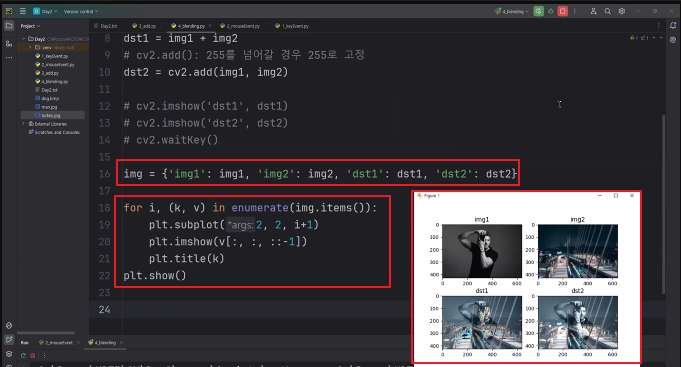
Task: Open the Project tool window icon
Action: 9,26
